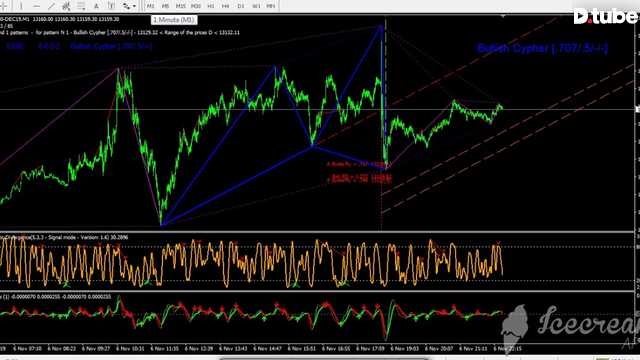Select the Vertical Line drawing tool
This screenshot has width=640, height=360.
[x=21, y=6]
